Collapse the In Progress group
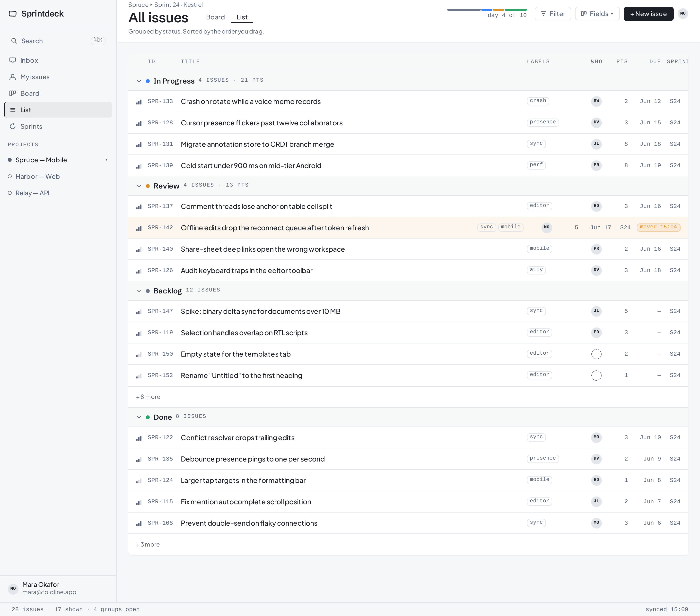The image size is (700, 616). (139, 81)
